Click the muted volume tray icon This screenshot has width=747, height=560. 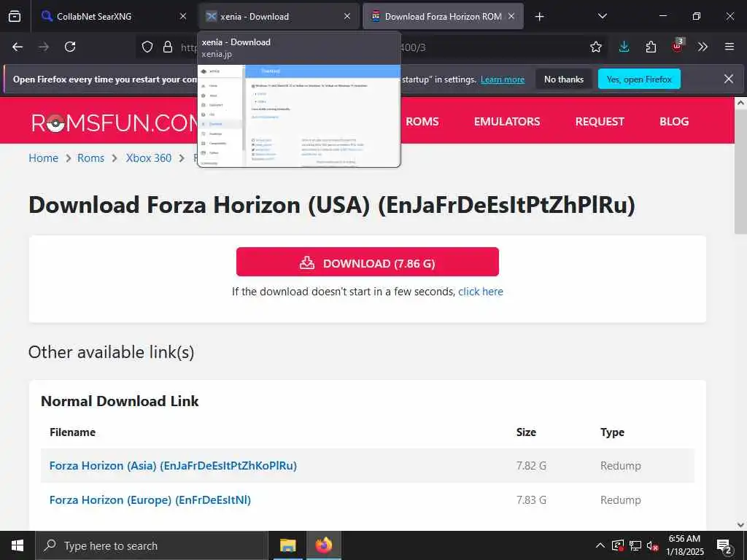(652, 545)
